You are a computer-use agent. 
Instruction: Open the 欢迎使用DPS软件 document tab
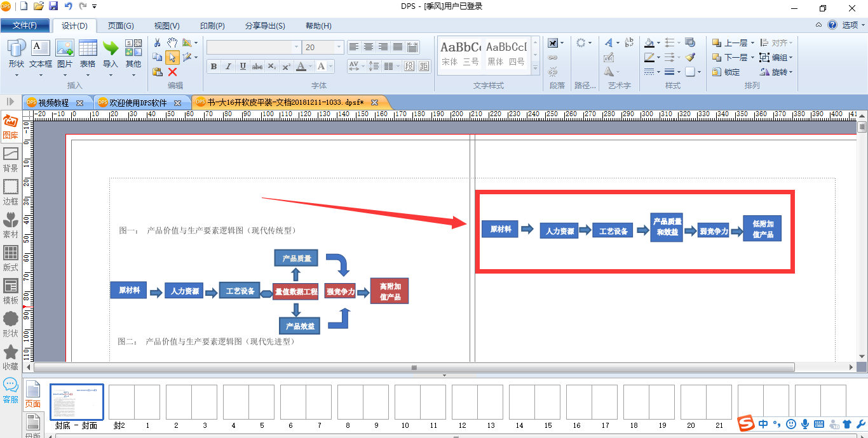(137, 102)
